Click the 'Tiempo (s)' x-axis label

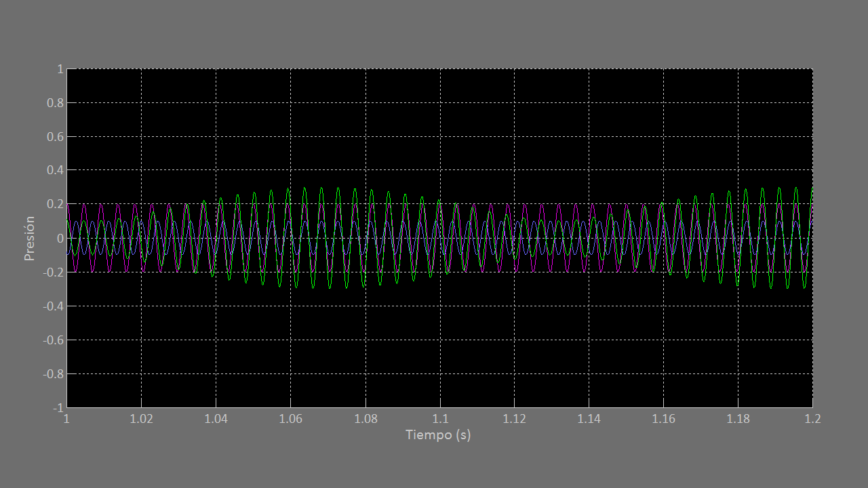438,435
